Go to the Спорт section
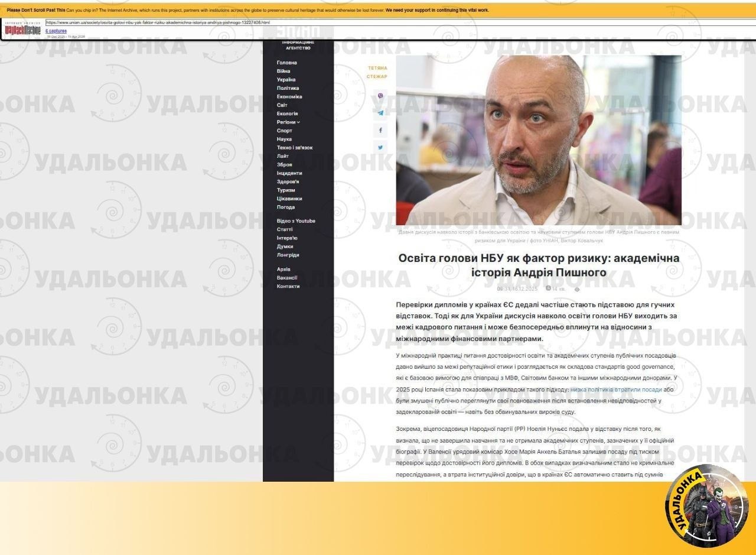The width and height of the screenshot is (756, 555). click(285, 131)
